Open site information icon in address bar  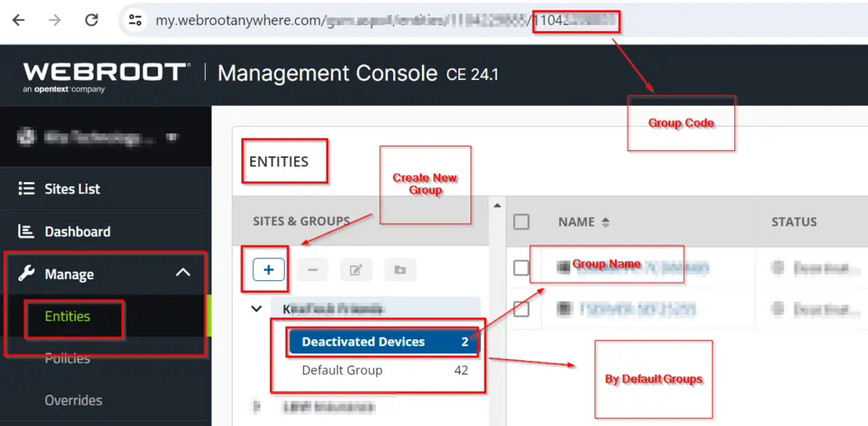tap(135, 21)
